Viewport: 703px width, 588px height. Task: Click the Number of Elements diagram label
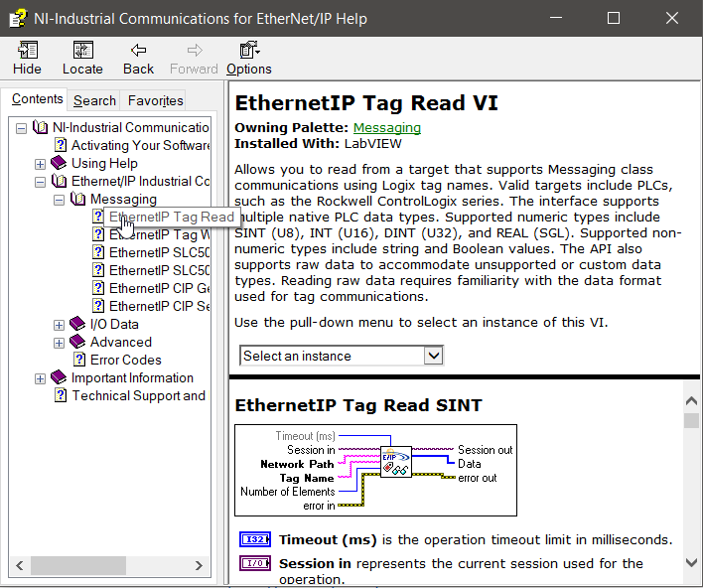pyautogui.click(x=287, y=492)
